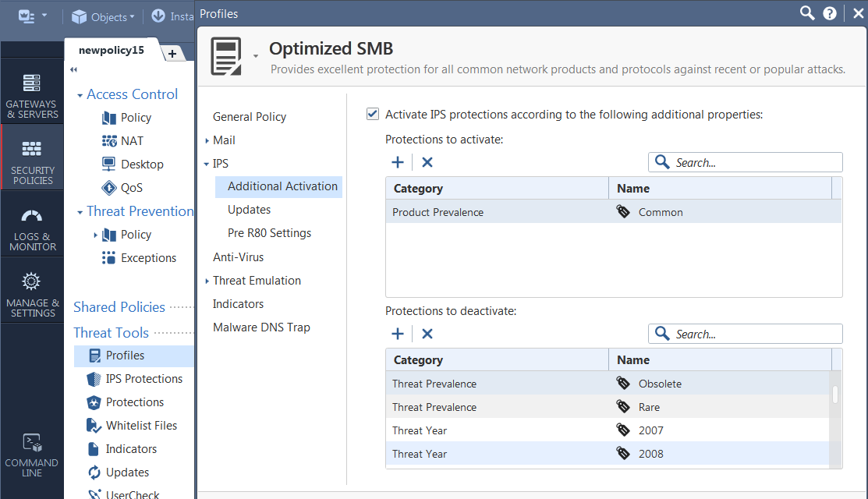Expand the Threat Prevention Policy node
The width and height of the screenshot is (868, 499).
pyautogui.click(x=95, y=235)
